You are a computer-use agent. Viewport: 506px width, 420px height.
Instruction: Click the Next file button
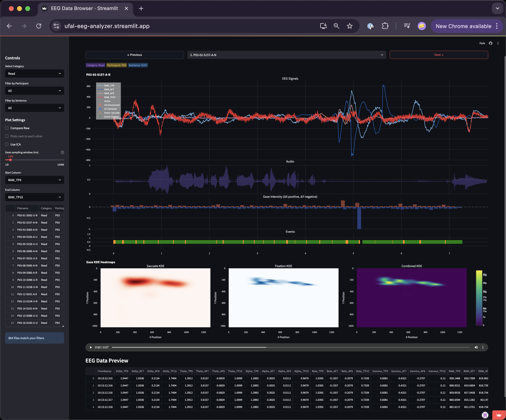[x=439, y=55]
